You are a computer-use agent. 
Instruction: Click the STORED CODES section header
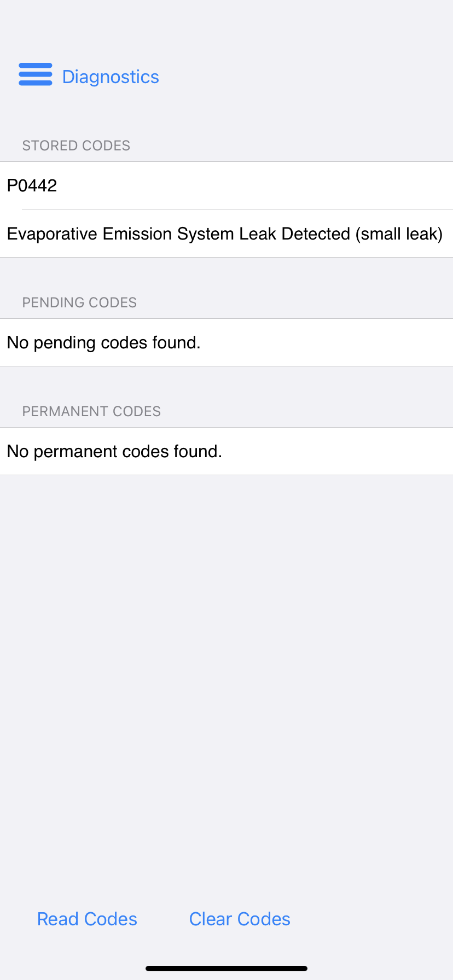76,145
